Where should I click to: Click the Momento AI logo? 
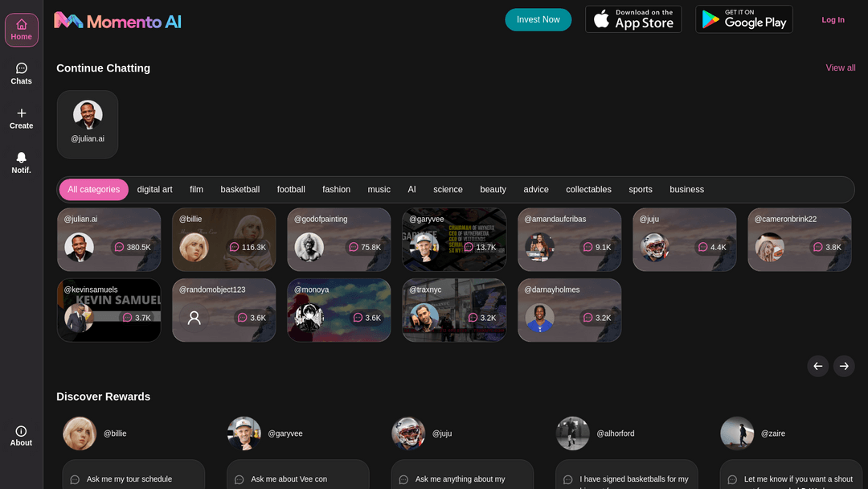coord(117,21)
